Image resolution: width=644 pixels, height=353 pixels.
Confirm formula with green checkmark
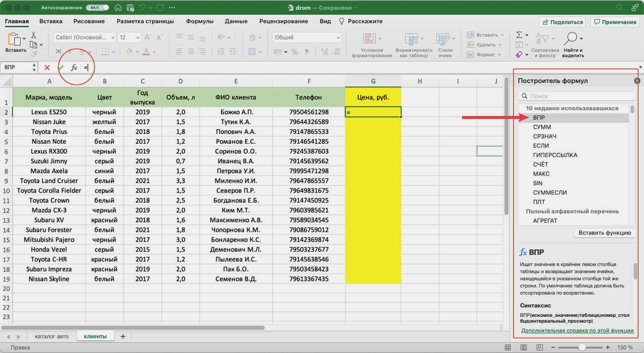click(x=61, y=67)
